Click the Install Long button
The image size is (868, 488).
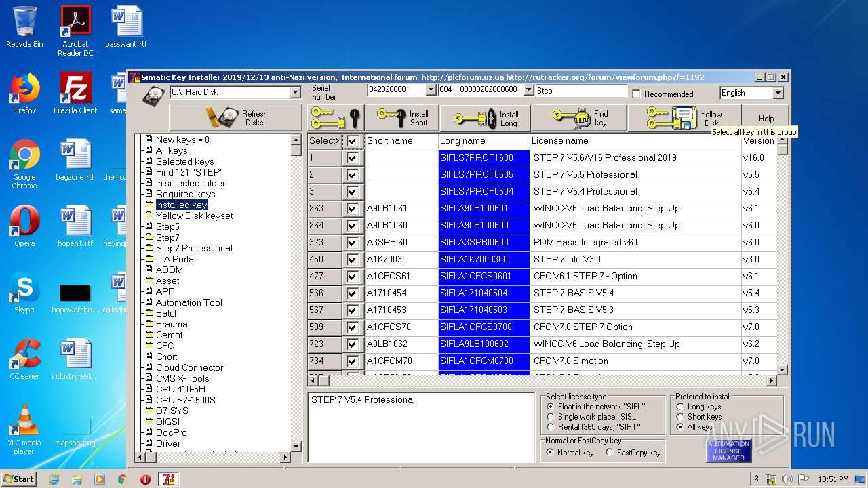click(x=485, y=119)
